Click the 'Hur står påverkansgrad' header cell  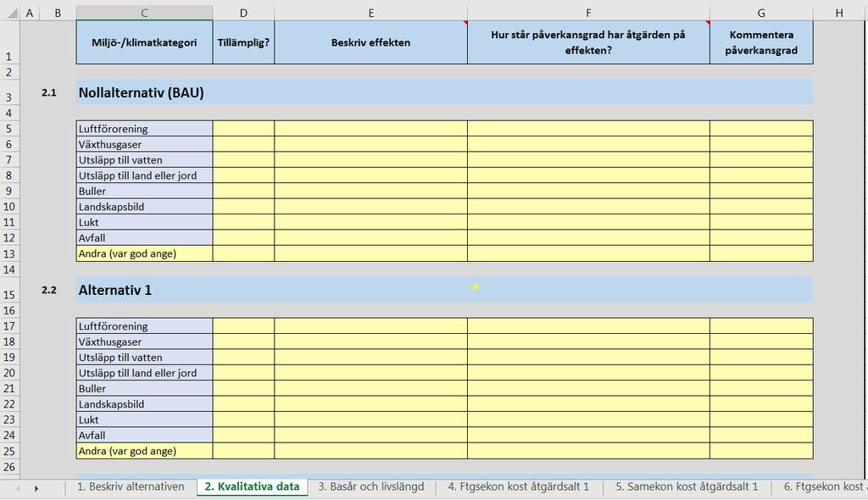tap(588, 42)
